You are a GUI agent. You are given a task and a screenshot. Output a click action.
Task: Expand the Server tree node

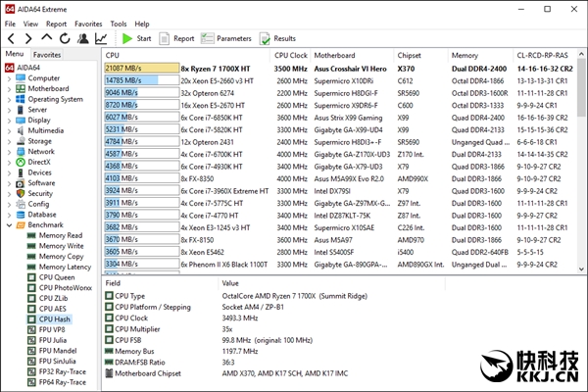click(9, 111)
